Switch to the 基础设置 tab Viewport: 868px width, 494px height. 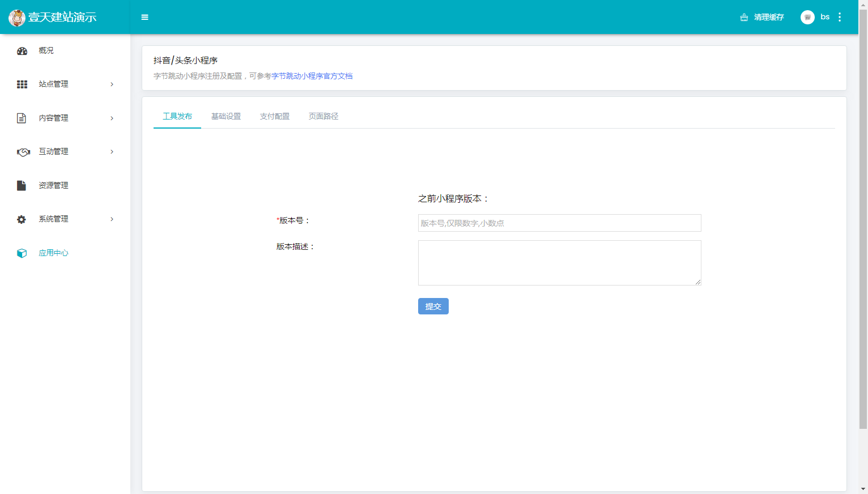226,116
